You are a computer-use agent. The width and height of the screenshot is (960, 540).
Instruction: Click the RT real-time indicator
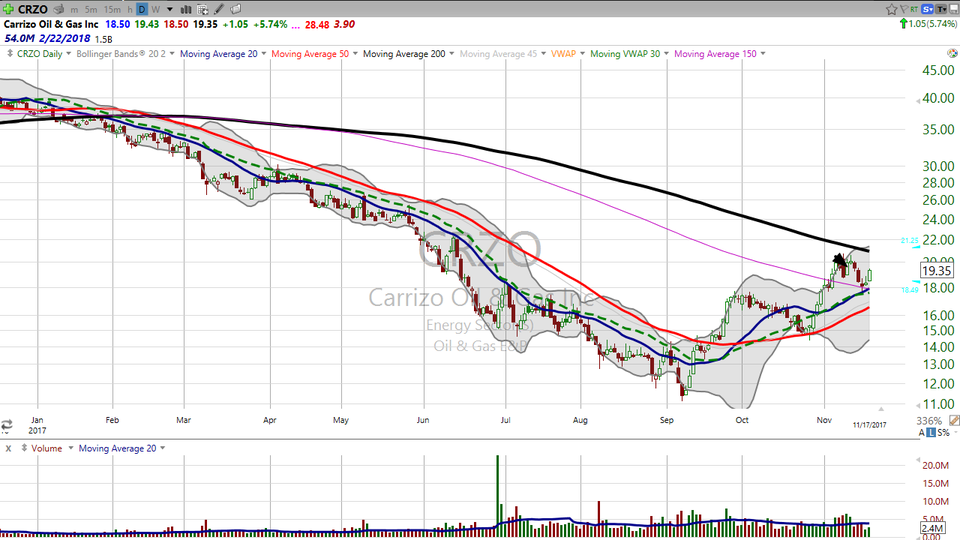point(914,9)
